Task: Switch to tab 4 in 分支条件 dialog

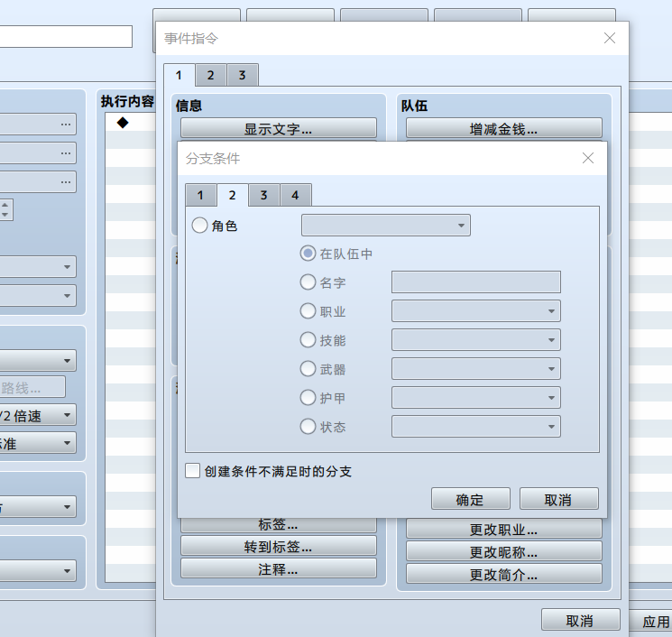Action: tap(296, 196)
